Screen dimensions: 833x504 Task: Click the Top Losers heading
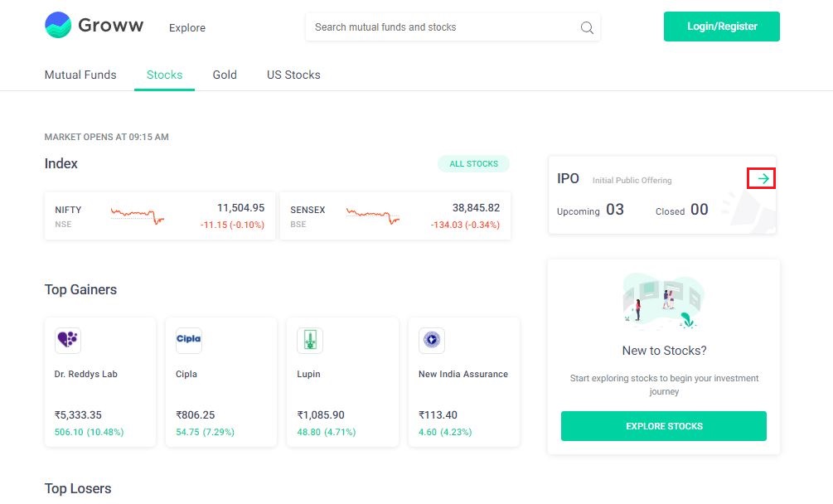pos(78,488)
